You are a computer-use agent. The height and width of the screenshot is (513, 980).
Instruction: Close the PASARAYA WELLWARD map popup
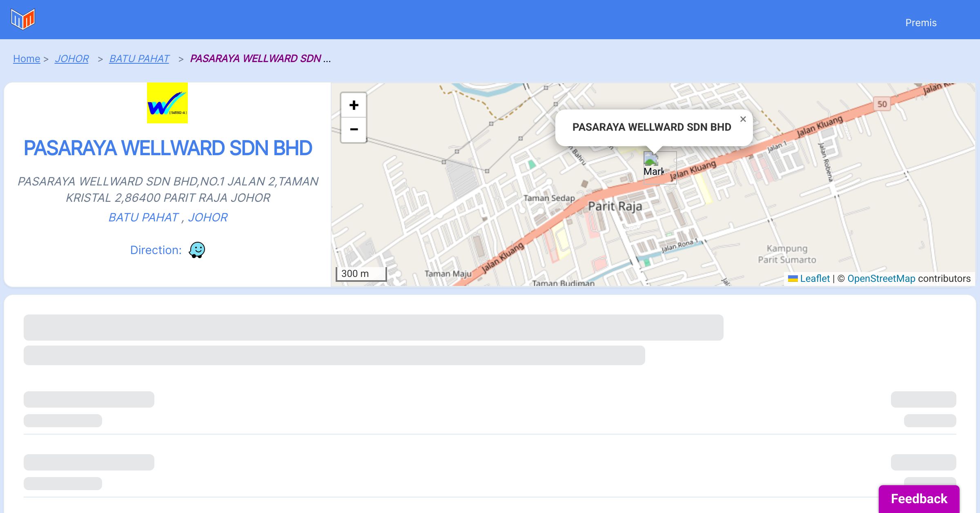pos(743,119)
